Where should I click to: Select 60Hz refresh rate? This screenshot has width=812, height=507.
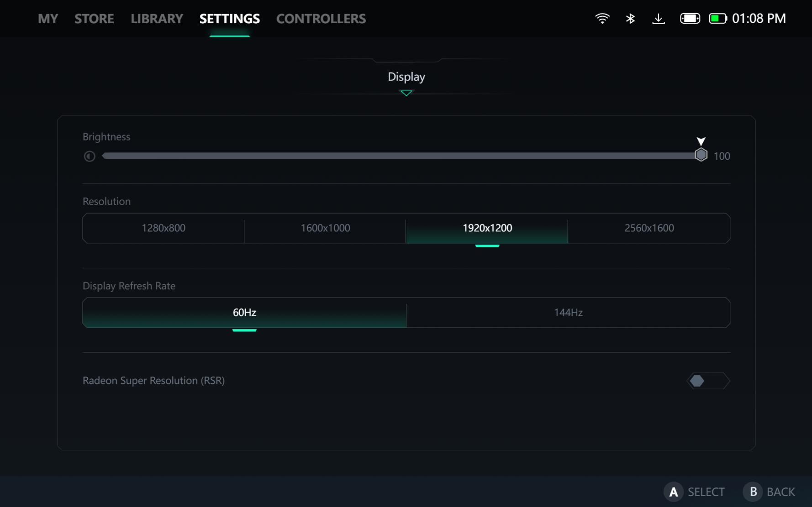pyautogui.click(x=244, y=313)
